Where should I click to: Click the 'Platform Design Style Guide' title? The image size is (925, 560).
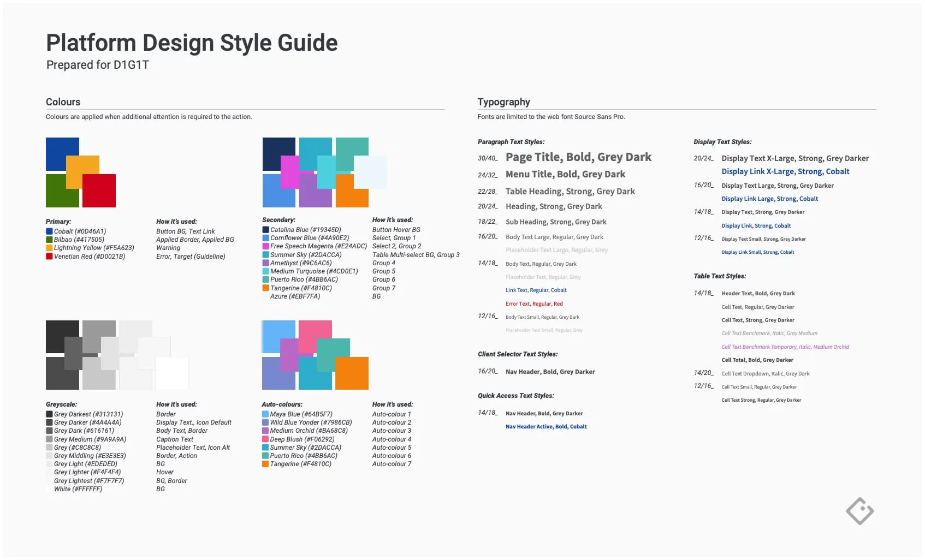(192, 43)
